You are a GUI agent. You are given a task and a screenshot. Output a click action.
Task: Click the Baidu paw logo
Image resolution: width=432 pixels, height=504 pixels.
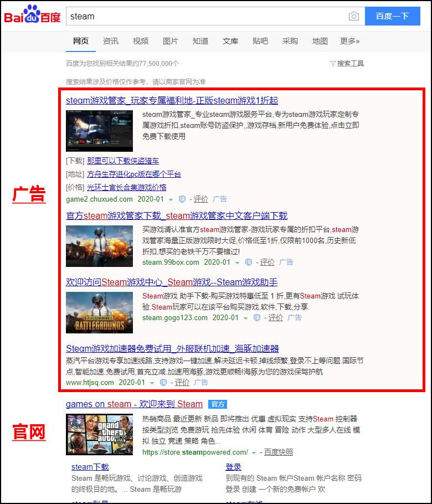(x=32, y=14)
